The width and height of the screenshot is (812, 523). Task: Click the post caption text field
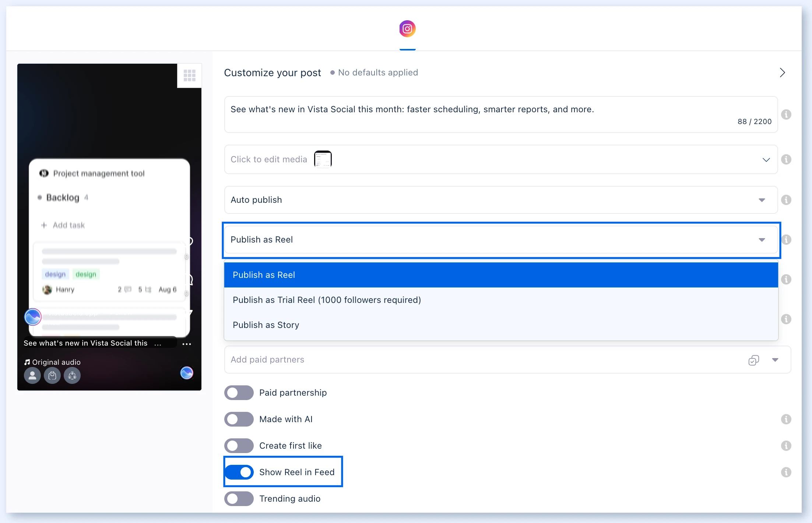tap(501, 114)
